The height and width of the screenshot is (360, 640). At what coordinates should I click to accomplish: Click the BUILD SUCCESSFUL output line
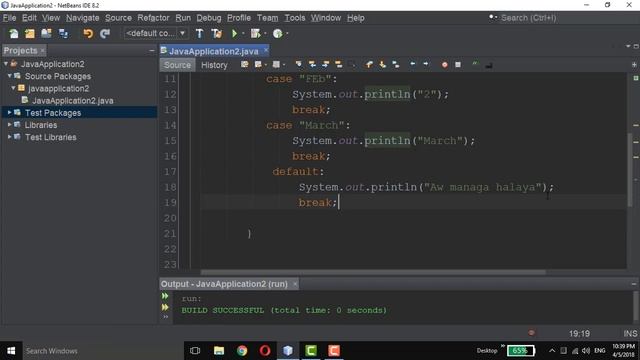point(284,310)
